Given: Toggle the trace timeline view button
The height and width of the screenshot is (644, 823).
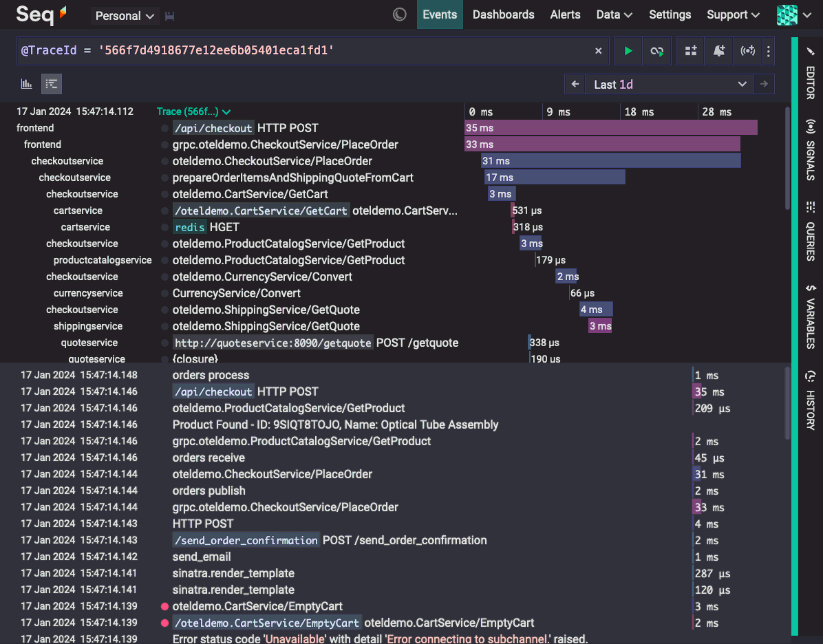Looking at the screenshot, I should pos(52,83).
